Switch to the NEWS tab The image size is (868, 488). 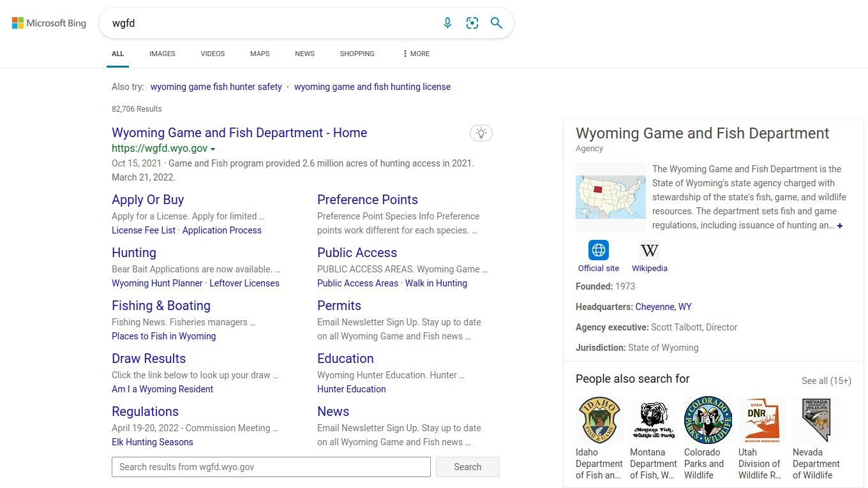tap(304, 54)
